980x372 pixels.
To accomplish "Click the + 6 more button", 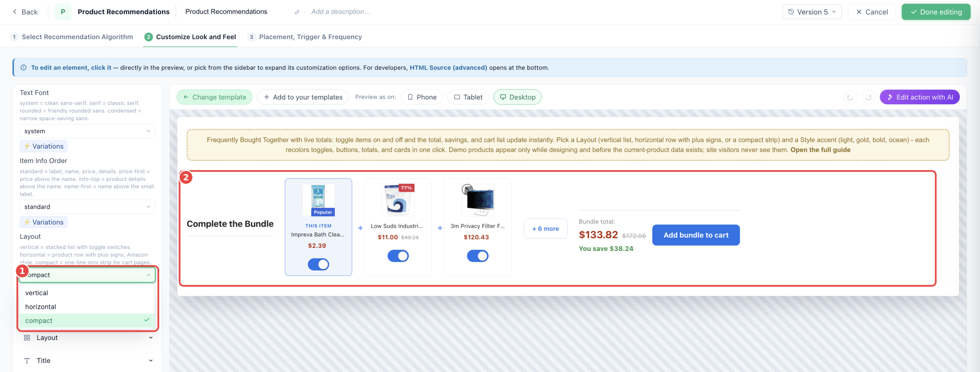I will tap(546, 228).
